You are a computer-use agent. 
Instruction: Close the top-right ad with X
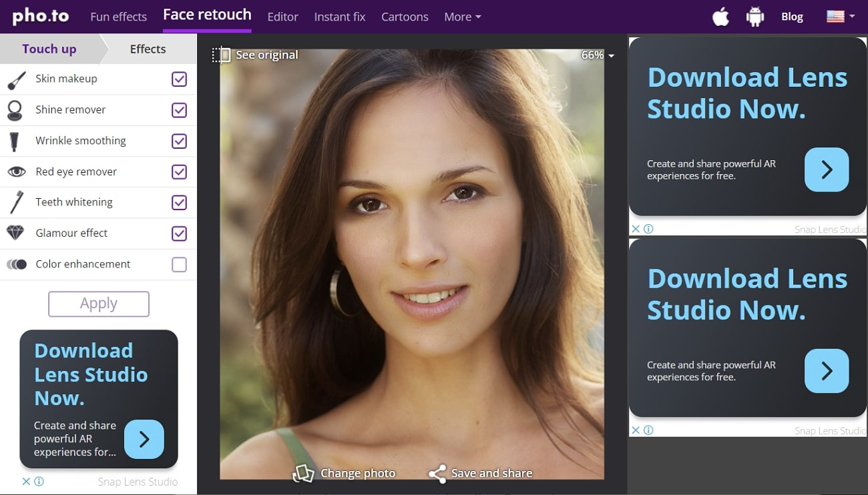(636, 229)
